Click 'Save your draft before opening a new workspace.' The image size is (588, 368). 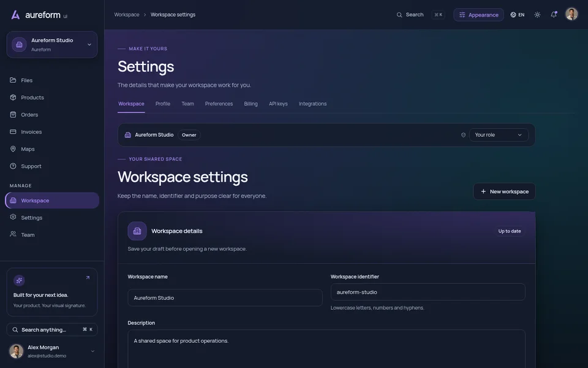click(187, 249)
